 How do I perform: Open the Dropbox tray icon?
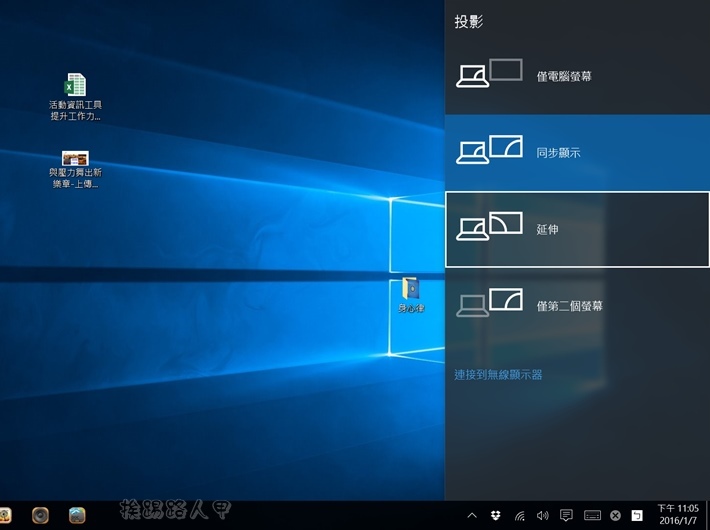pyautogui.click(x=496, y=515)
